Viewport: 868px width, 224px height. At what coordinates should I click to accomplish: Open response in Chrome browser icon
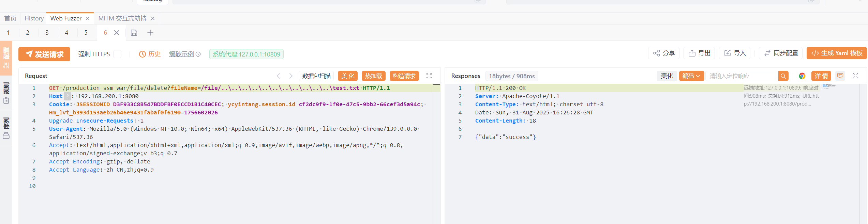point(802,76)
